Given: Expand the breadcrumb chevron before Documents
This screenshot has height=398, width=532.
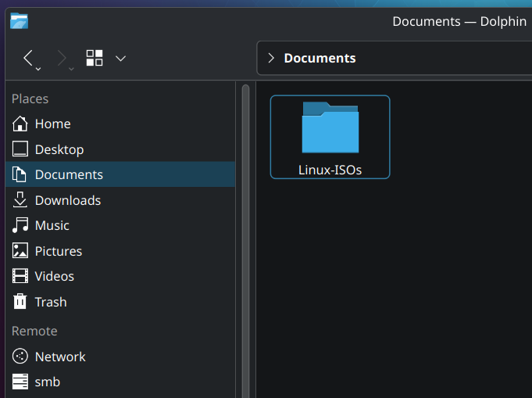Looking at the screenshot, I should 271,58.
